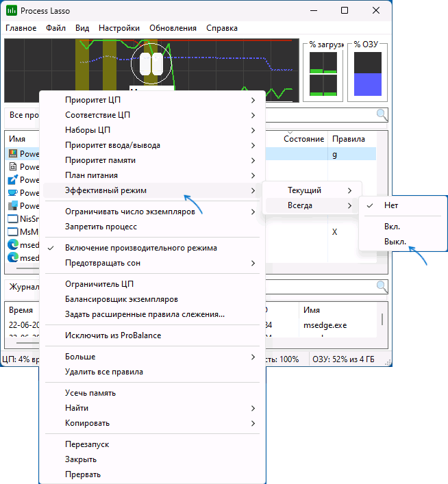Choose Прервать in context menu
The image size is (448, 484).
(153, 474)
